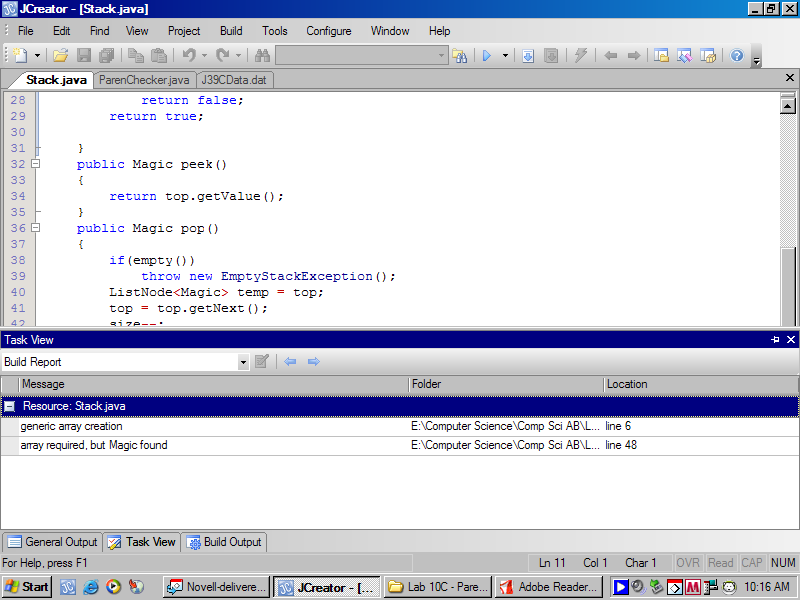Click the grayed Build Project icon
800x600 pixels.
tap(551, 55)
